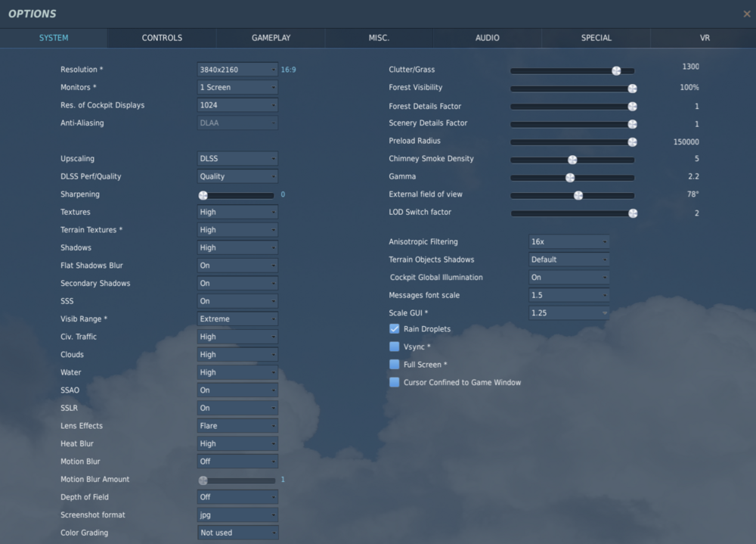Select the SYSTEM tab

pos(54,38)
